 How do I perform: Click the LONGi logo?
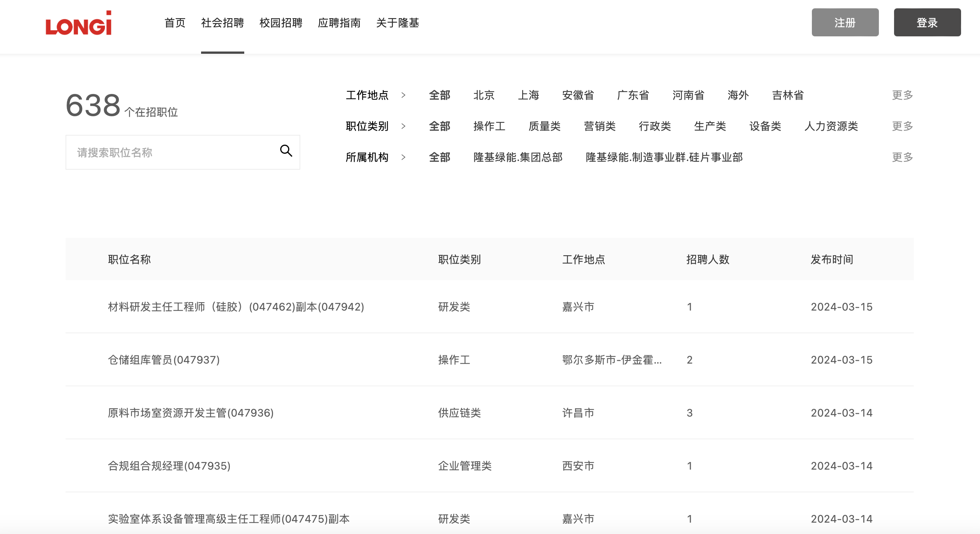point(78,23)
